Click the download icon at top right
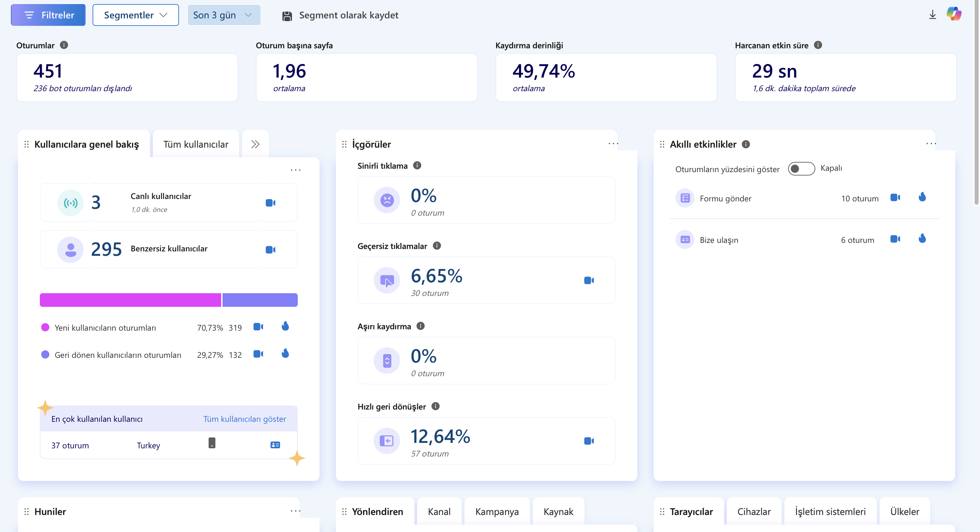This screenshot has height=532, width=980. pyautogui.click(x=932, y=15)
